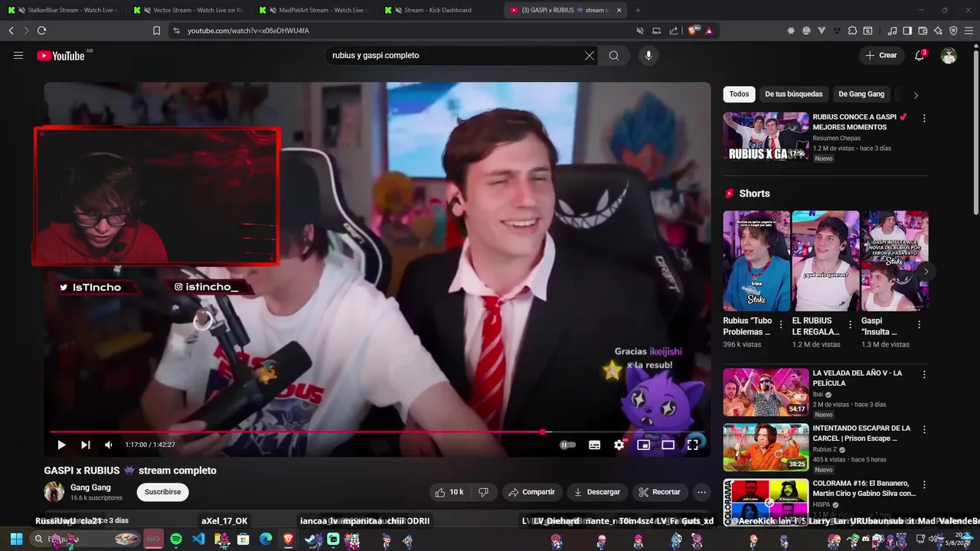Open options for LA VELADA DEL AÑO V
This screenshot has width=980, height=551.
click(924, 375)
